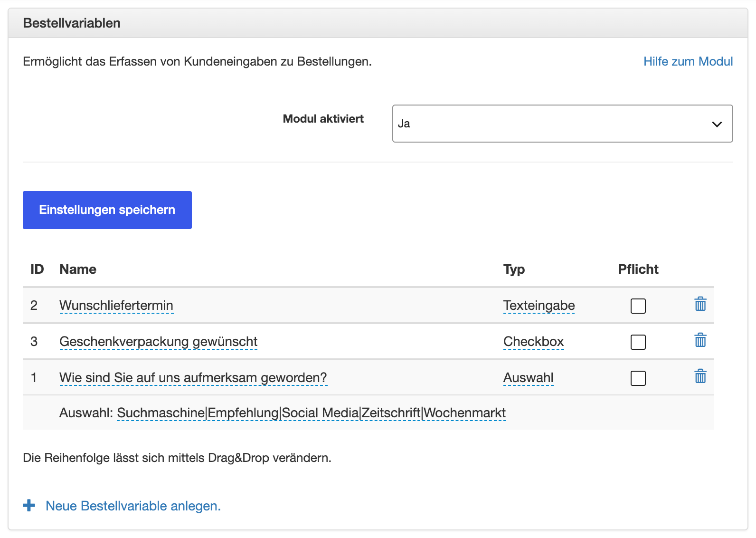Change the Checkbox type value
The width and height of the screenshot is (756, 538).
533,341
